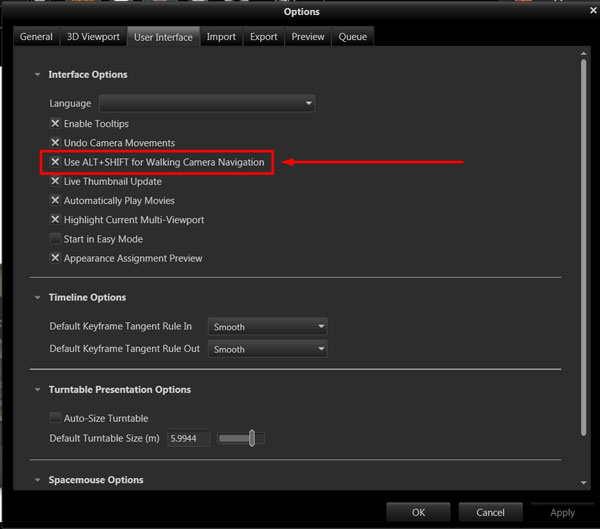Switch to the Queue tab
Viewport: 600px width, 529px height.
coord(352,37)
